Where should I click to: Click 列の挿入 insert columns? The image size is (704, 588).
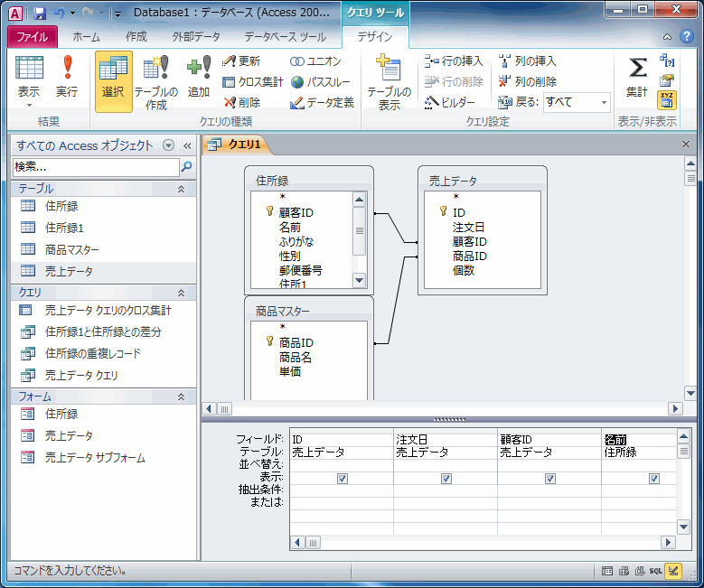pos(528,61)
